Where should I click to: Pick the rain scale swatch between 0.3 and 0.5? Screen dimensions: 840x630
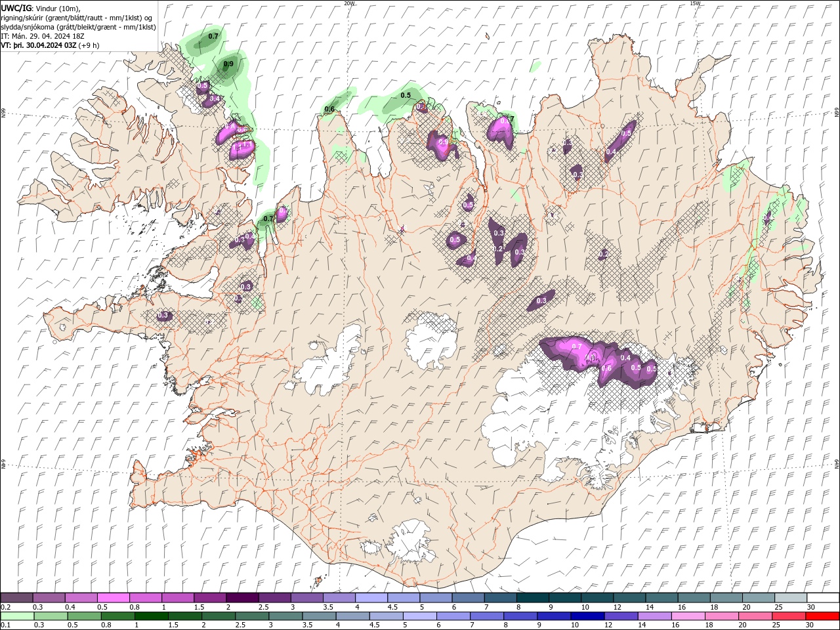(x=51, y=616)
